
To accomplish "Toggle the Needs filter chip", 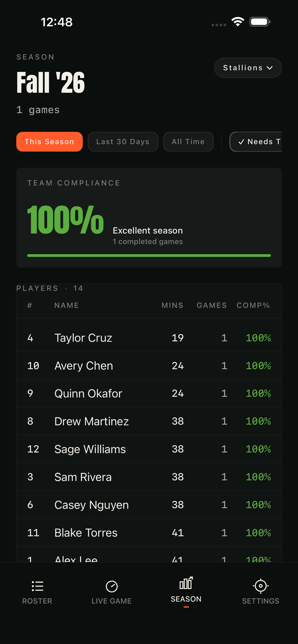I will (256, 142).
